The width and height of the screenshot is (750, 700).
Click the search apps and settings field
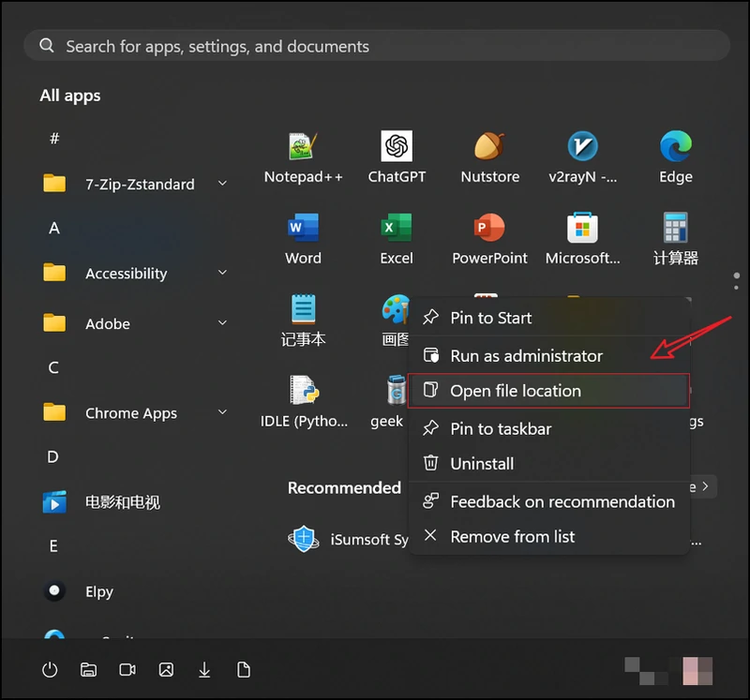click(375, 46)
